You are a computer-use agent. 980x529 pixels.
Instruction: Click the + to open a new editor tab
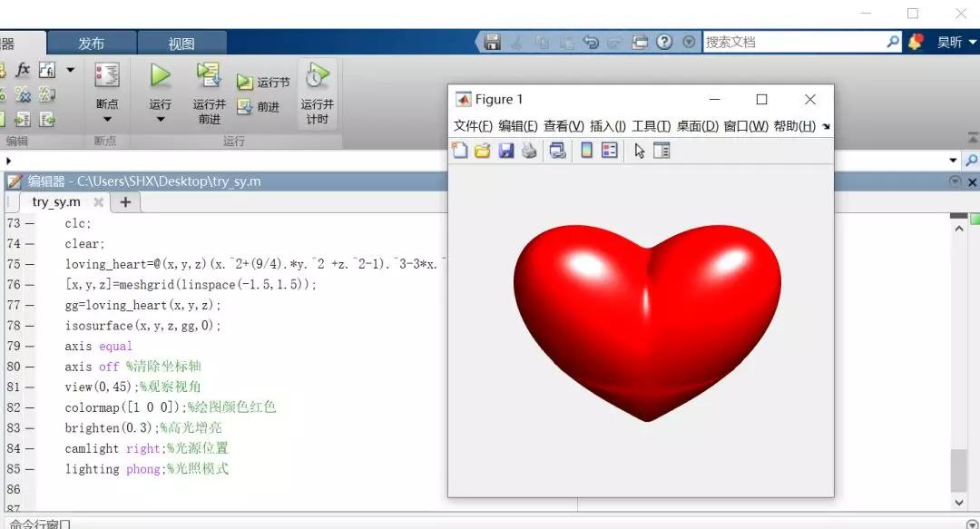click(x=124, y=201)
